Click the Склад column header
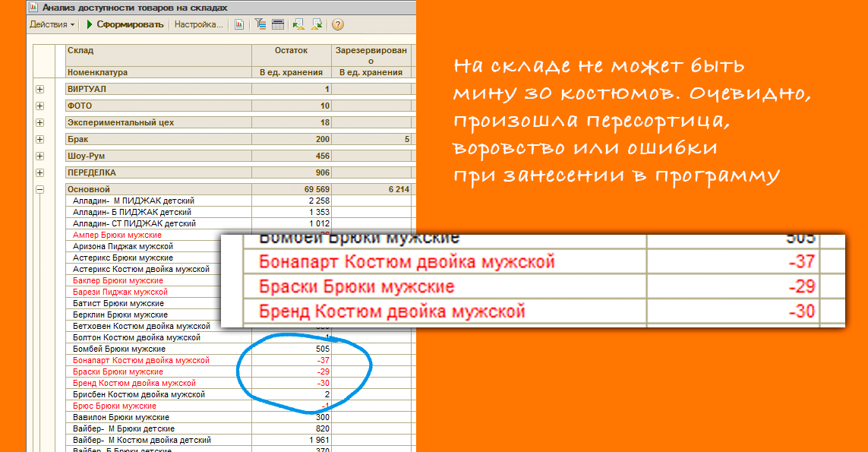Screen dimensions: 868x452 pyautogui.click(x=158, y=55)
